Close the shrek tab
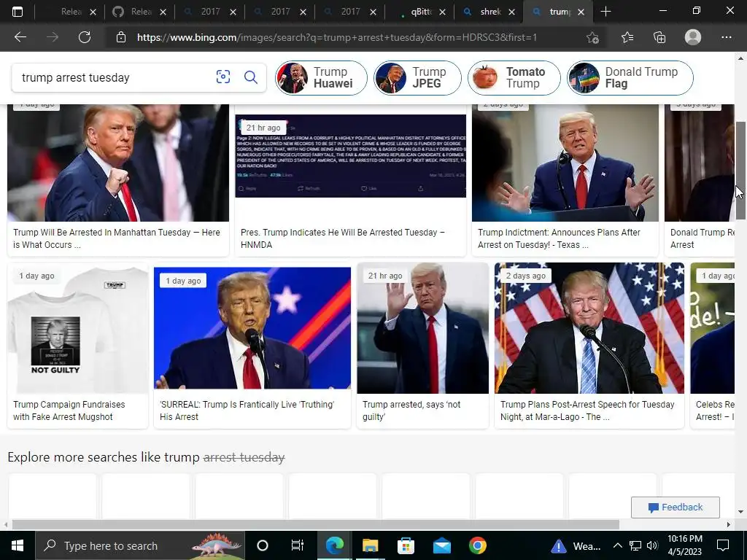The image size is (747, 560). tap(511, 12)
